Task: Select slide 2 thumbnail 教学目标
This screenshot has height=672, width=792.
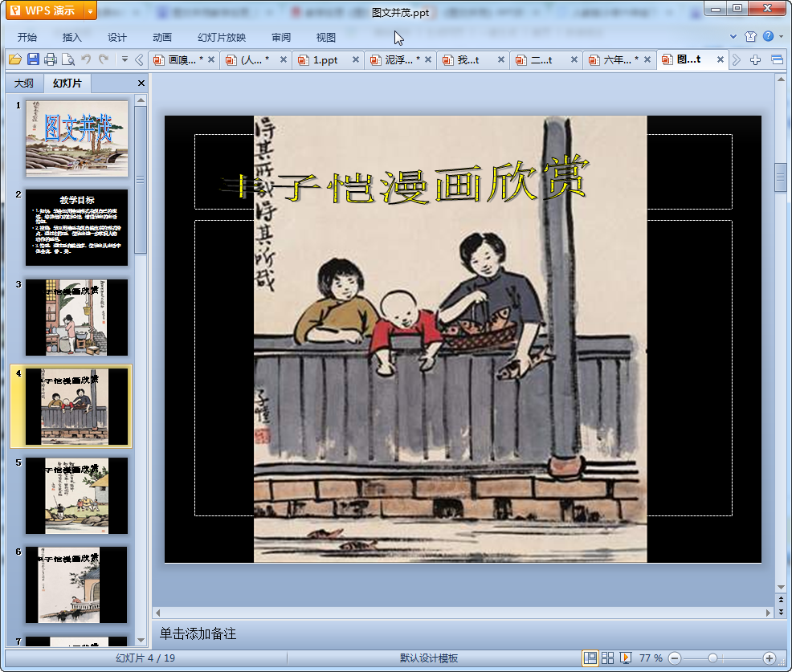Action: coord(77,228)
